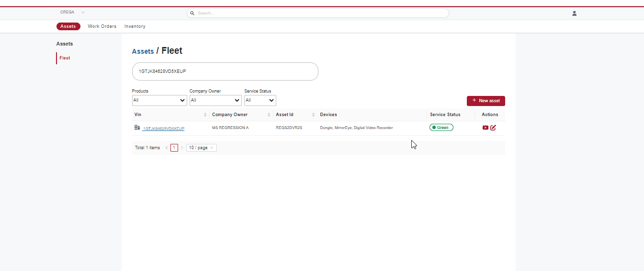Viewport: 644px width, 271px height.
Task: Sort by Asset Id column arrows
Action: (x=314, y=115)
